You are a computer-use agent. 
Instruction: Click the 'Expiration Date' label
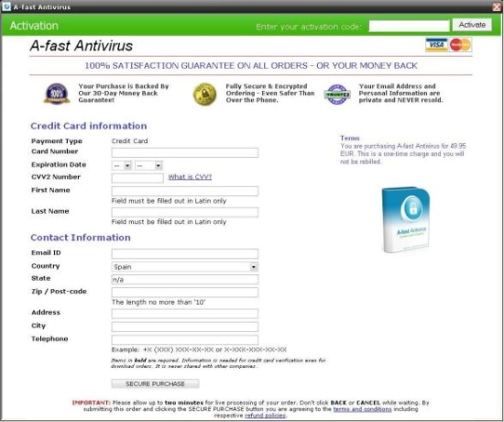pyautogui.click(x=59, y=164)
